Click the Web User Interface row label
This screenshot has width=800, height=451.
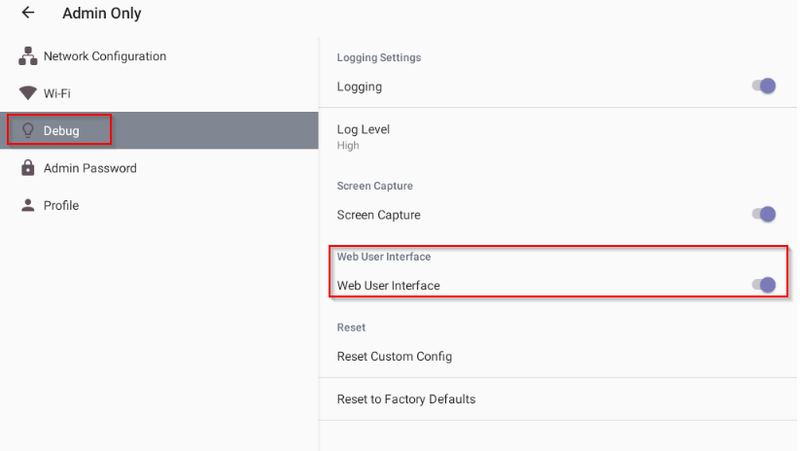coord(388,286)
